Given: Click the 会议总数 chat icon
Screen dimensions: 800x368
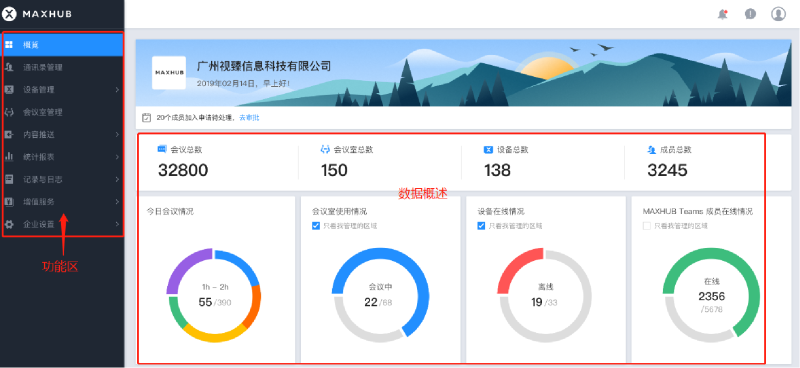Looking at the screenshot, I should click(162, 150).
